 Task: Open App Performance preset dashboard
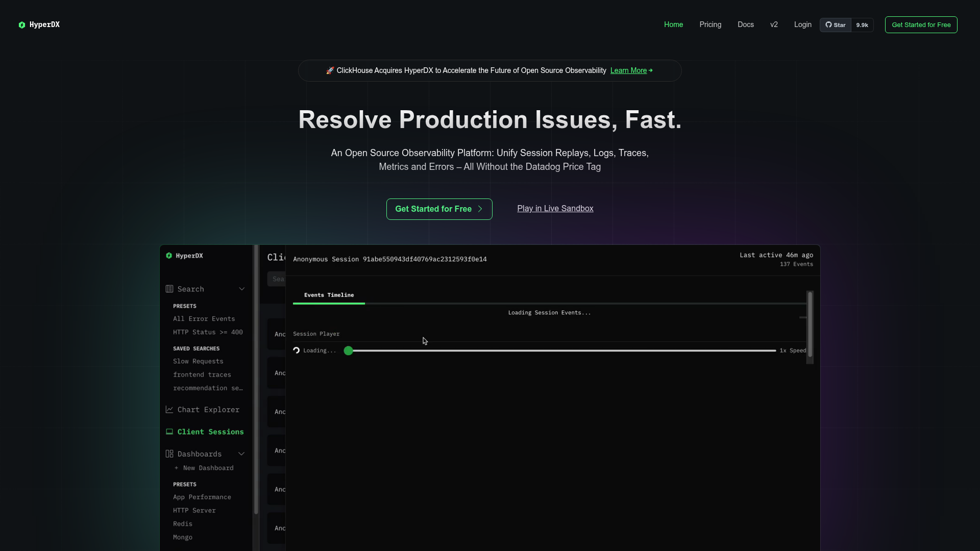pos(202,497)
